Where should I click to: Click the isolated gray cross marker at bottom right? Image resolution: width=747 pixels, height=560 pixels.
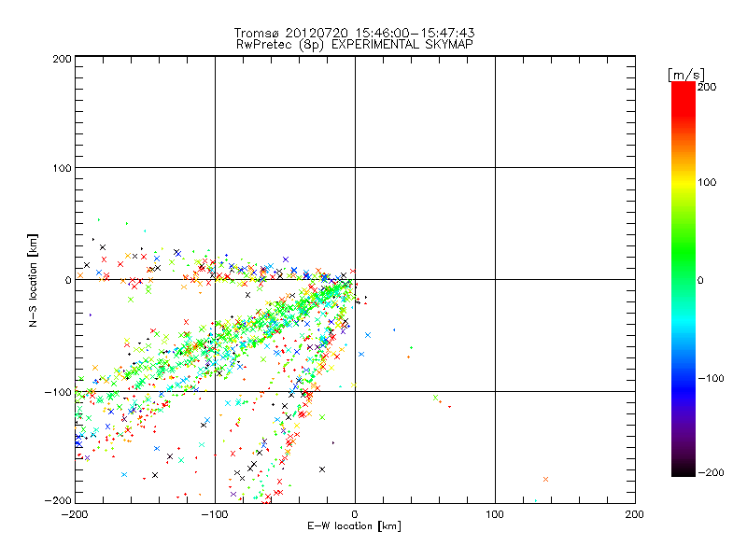[545, 479]
